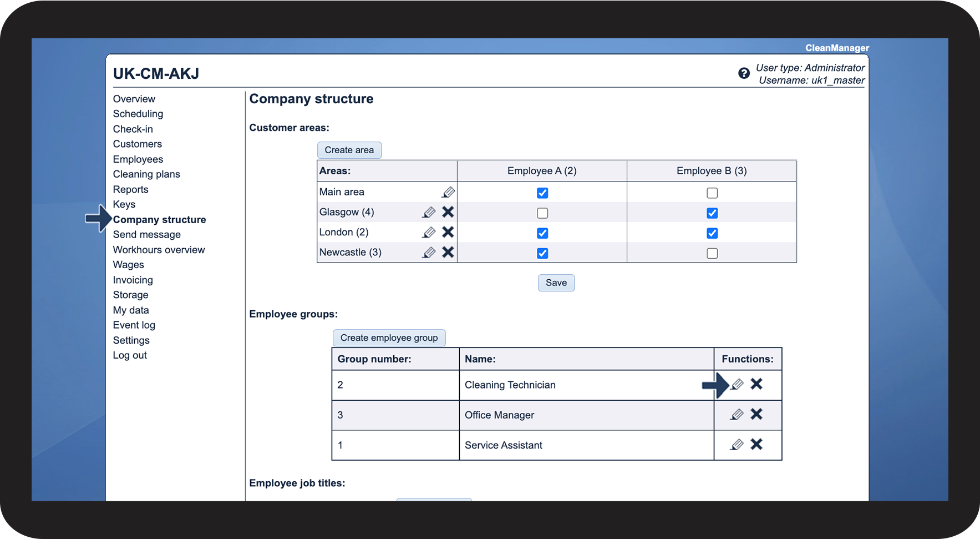Save the customer areas assignments

coord(556,283)
